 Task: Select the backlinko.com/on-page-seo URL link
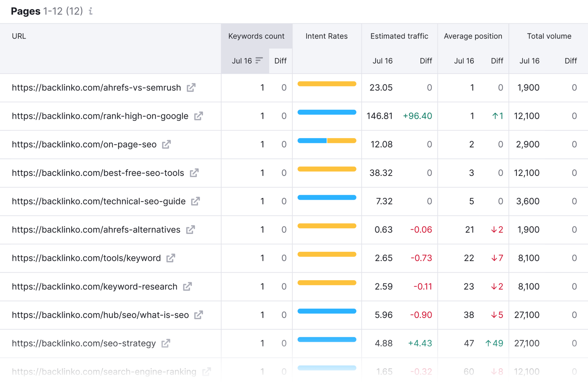coord(83,144)
